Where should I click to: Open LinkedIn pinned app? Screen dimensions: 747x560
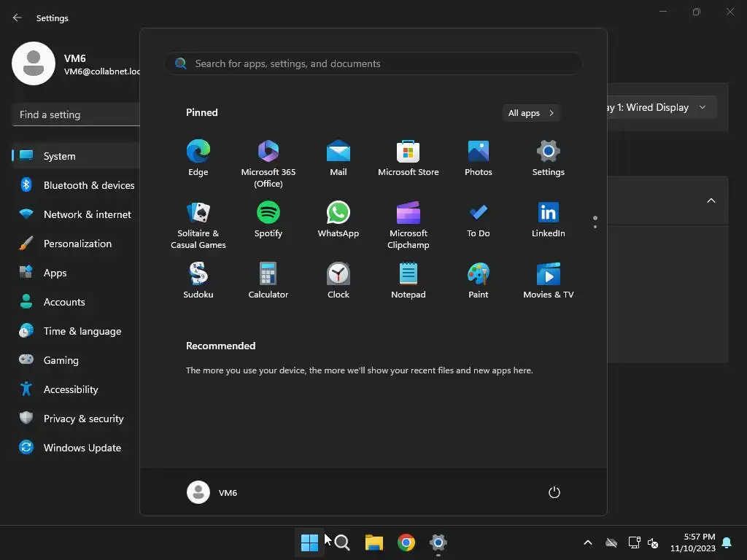(549, 219)
